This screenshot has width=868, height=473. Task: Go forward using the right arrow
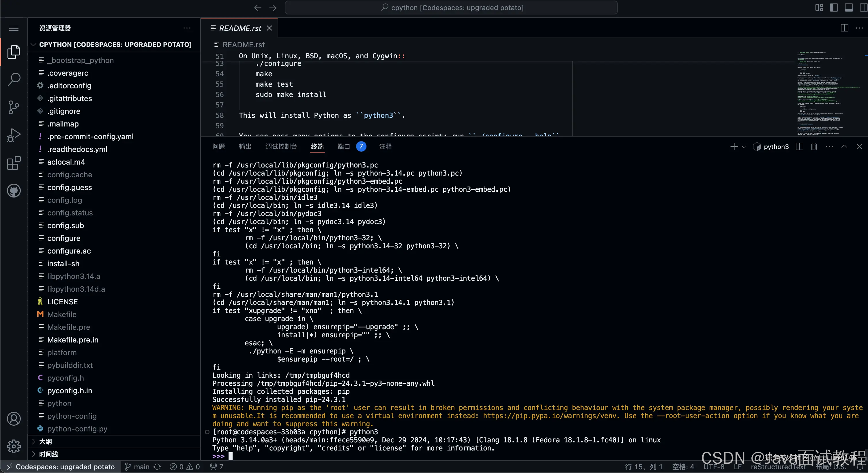tap(273, 8)
